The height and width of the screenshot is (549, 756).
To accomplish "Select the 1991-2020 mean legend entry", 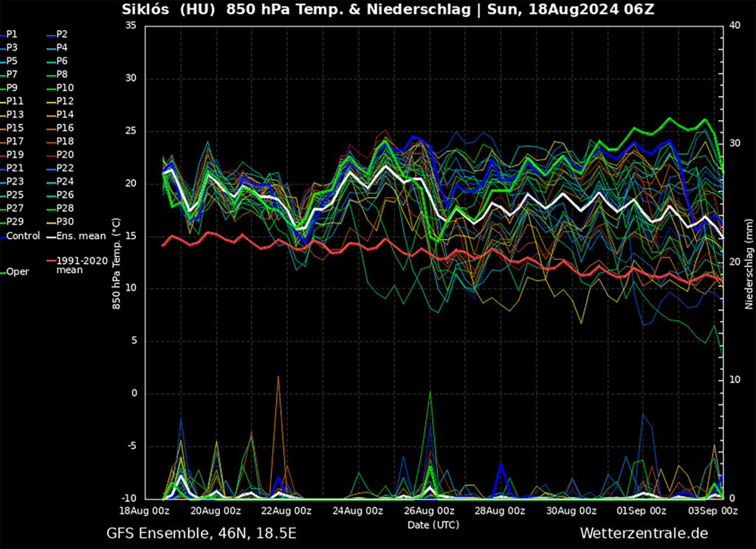I will pos(80,265).
